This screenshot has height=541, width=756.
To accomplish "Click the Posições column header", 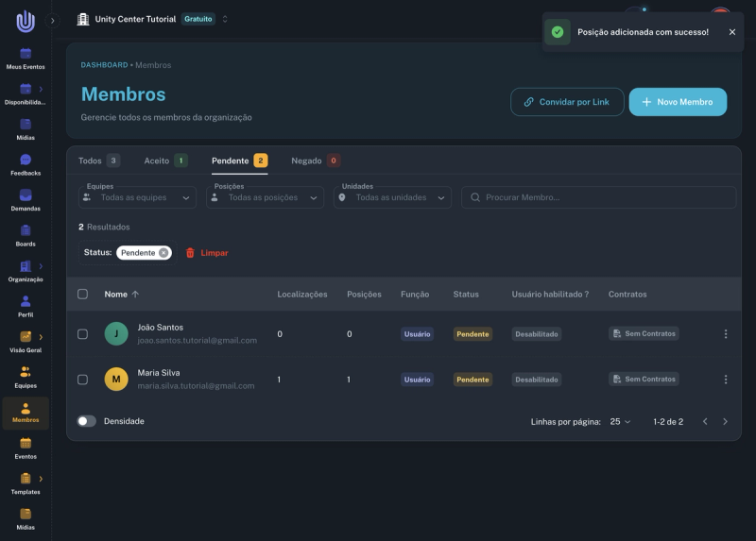I will click(x=364, y=295).
